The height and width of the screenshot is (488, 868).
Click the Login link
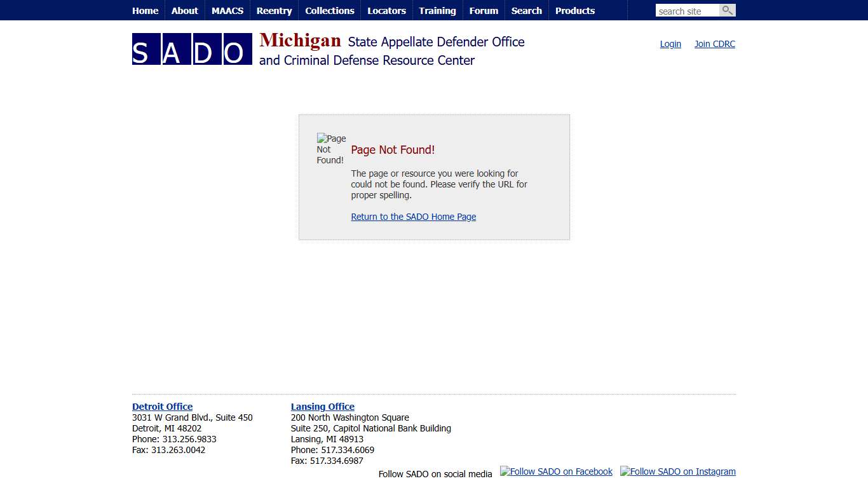(670, 44)
